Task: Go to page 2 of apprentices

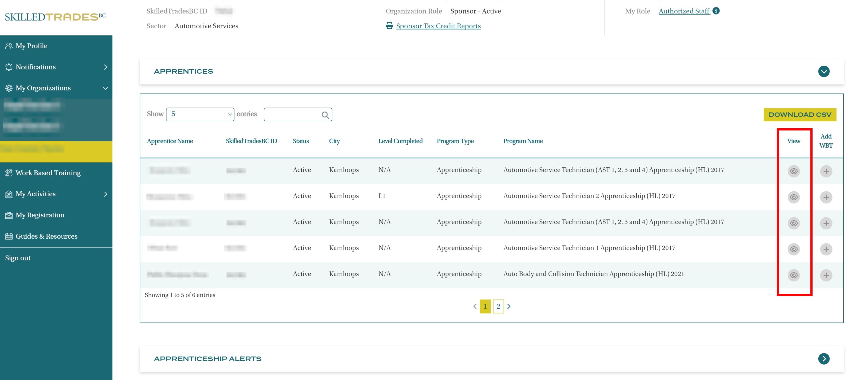Action: (498, 307)
